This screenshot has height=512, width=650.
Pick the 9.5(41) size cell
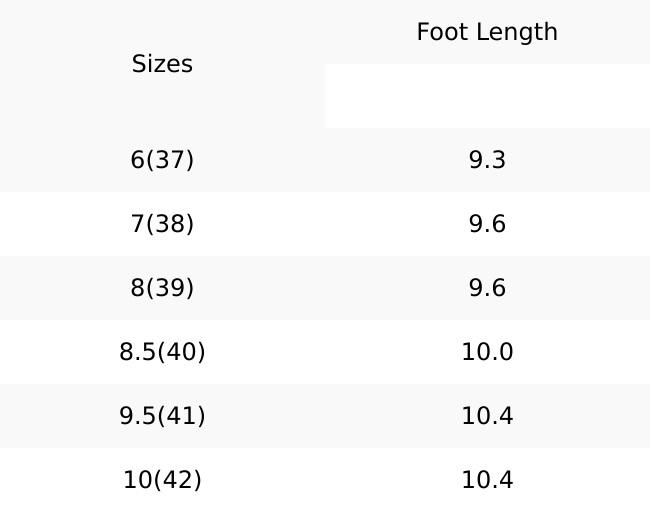pos(162,416)
